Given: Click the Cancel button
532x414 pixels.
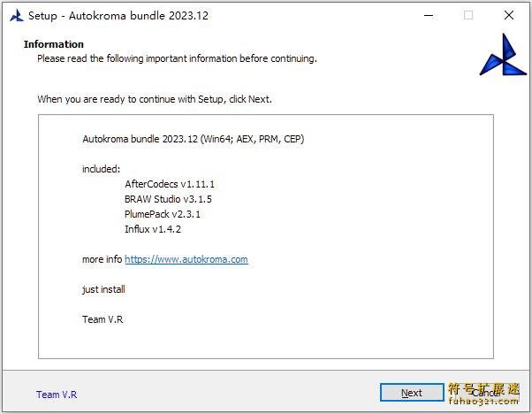Looking at the screenshot, I should coord(487,393).
